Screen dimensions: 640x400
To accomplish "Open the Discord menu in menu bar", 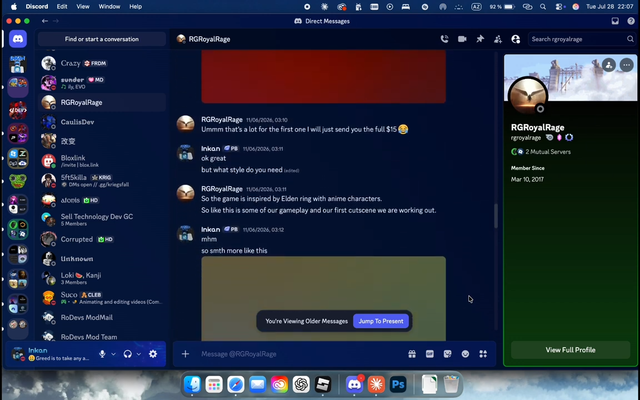I will (37, 7).
